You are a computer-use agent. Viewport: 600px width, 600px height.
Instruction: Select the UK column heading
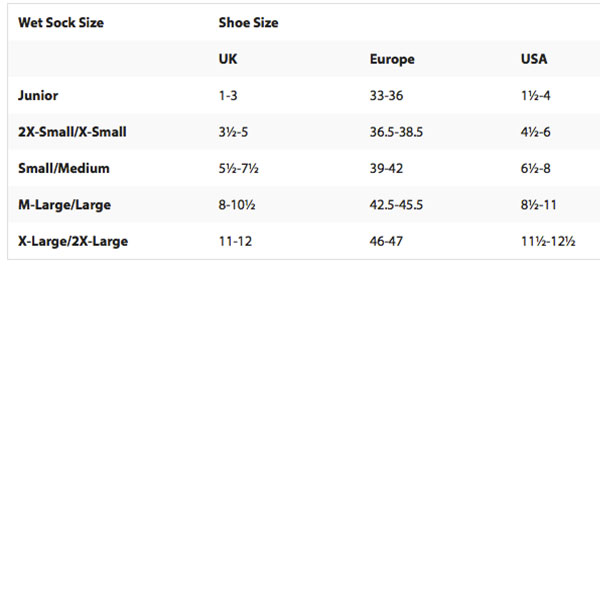228,59
